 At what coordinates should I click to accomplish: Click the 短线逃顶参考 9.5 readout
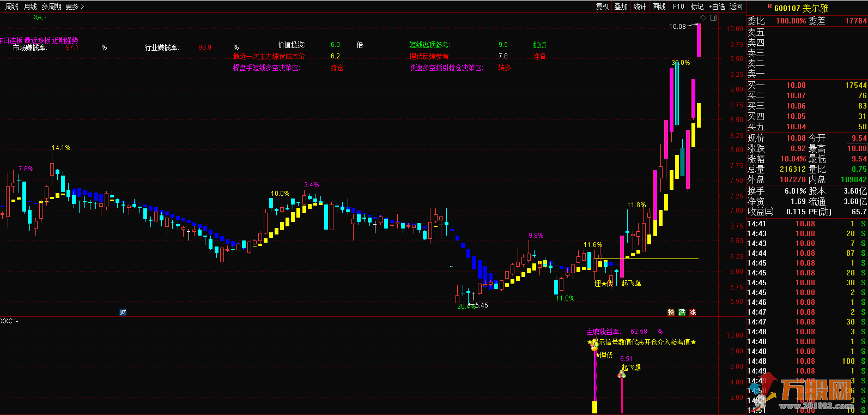tap(459, 45)
